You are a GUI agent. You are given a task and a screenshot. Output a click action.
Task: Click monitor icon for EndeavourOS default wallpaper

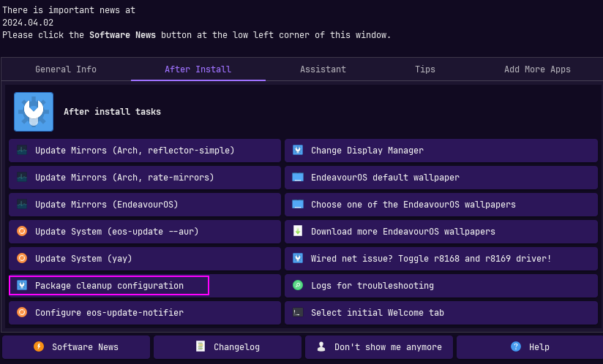click(x=298, y=178)
